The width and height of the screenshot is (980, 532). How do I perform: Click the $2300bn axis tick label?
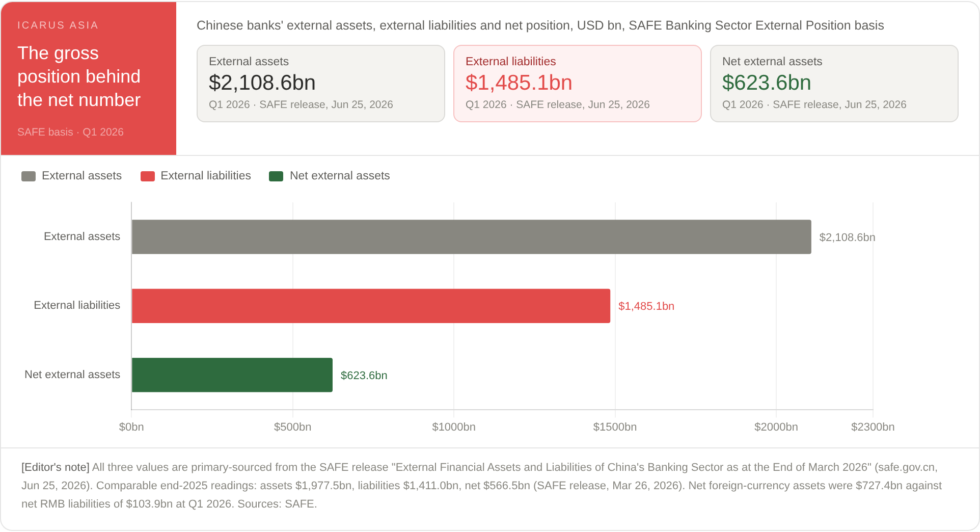[873, 427]
